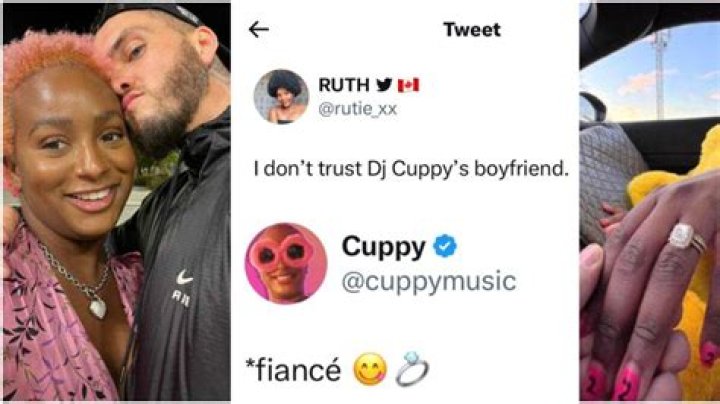Screen dimensions: 720x404
Task: Open the RUTH display name
Action: [x=343, y=85]
